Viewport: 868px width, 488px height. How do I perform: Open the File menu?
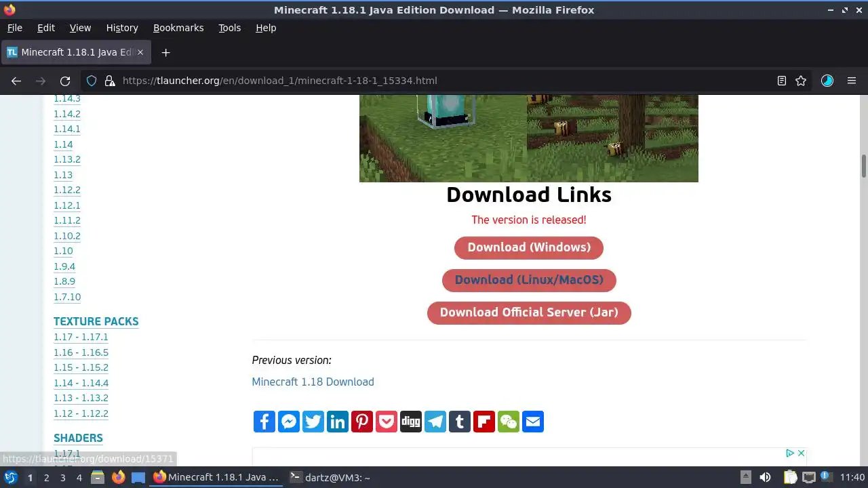[14, 28]
